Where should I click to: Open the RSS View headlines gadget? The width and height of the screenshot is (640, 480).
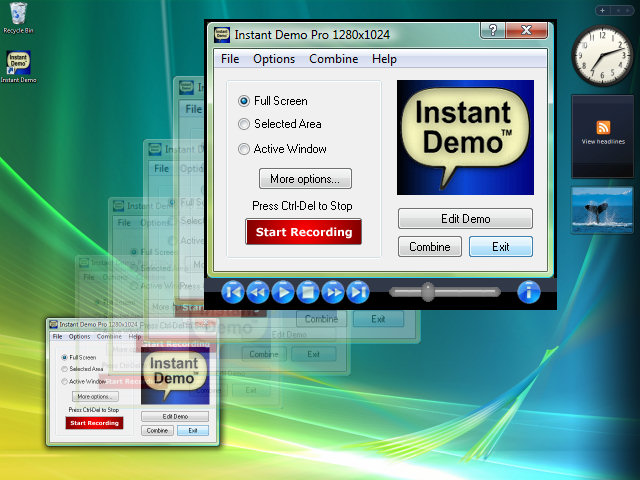pos(603,136)
